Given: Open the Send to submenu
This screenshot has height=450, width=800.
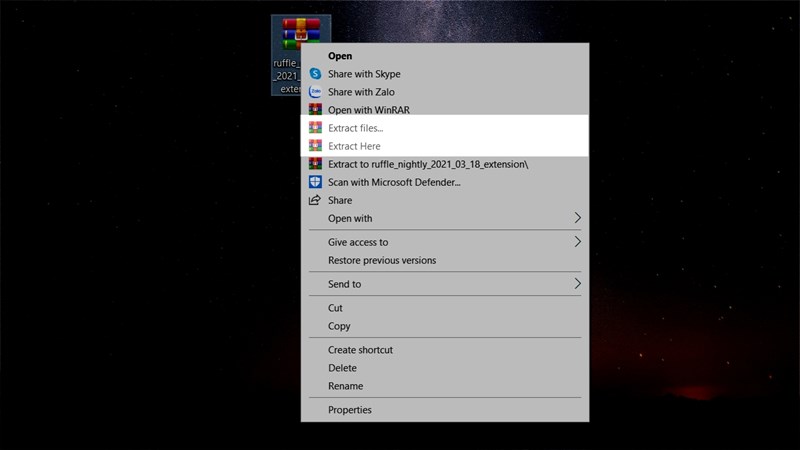Looking at the screenshot, I should (445, 284).
